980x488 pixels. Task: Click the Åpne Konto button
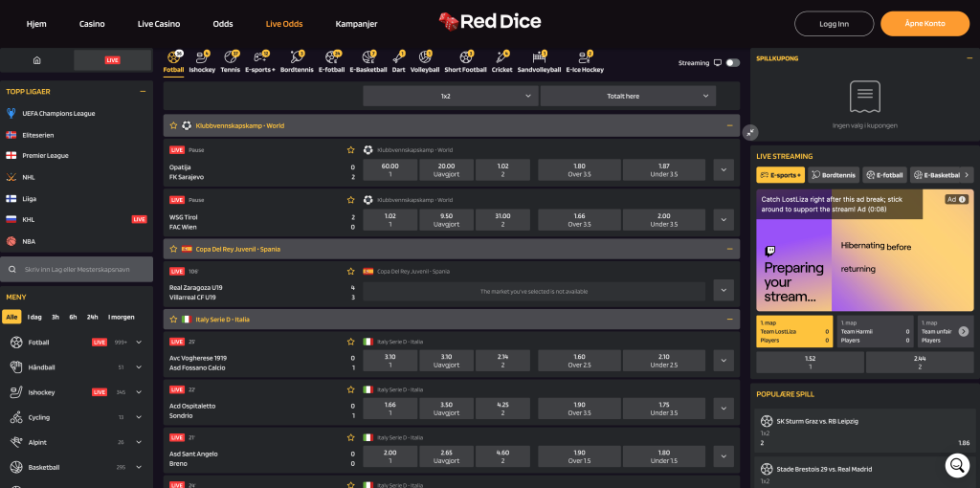pyautogui.click(x=925, y=24)
